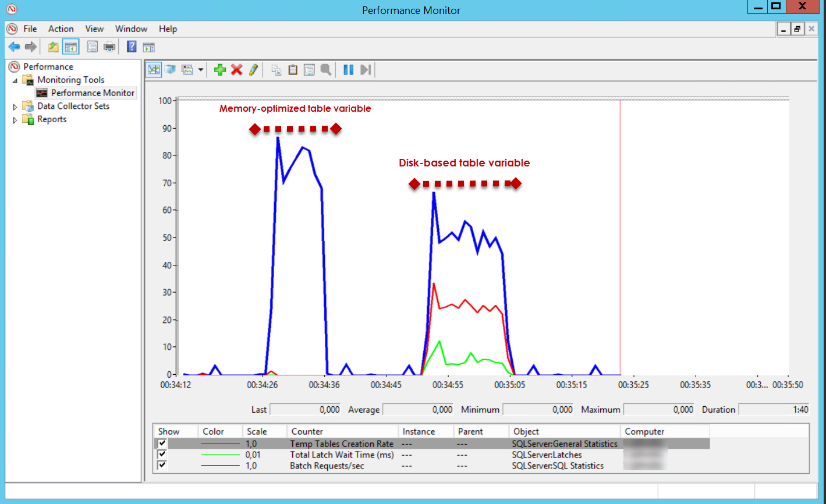Open the graph type dropdown arrow
Screen dimensions: 826x504
201,70
